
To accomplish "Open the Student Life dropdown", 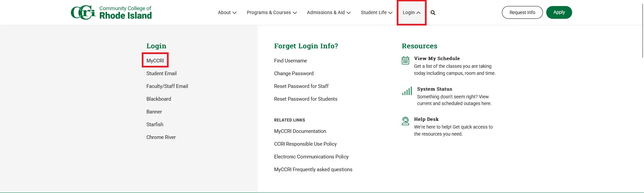I will coord(376,13).
